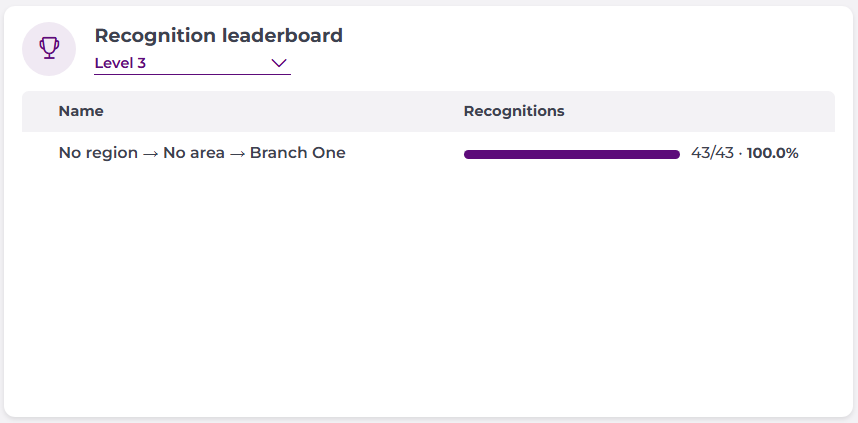Click the "Branch One" text
The width and height of the screenshot is (858, 423).
297,154
